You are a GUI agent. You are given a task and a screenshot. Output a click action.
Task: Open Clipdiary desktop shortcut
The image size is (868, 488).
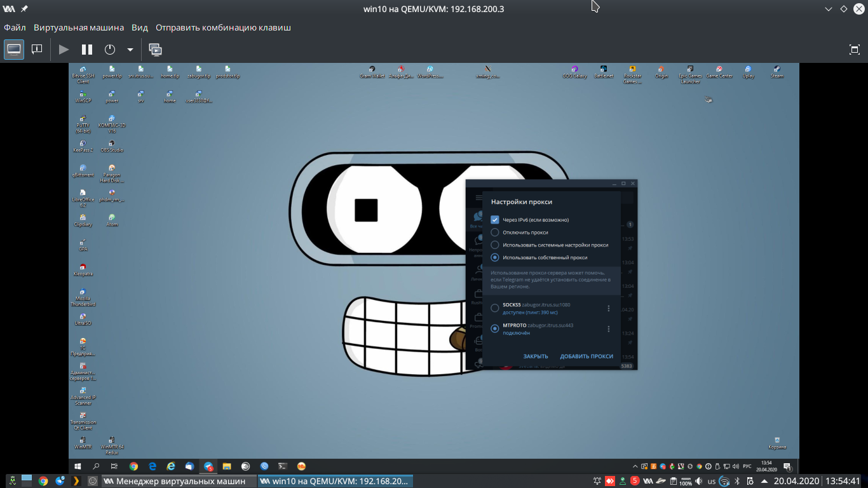(83, 220)
